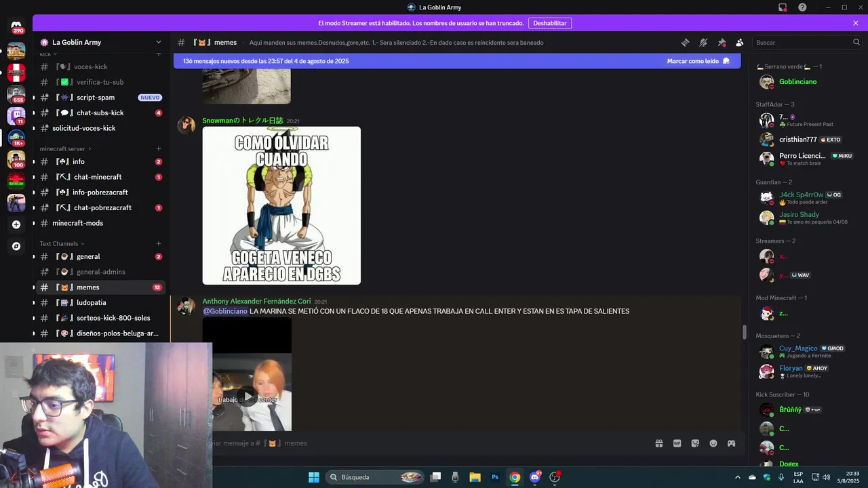This screenshot has height=488, width=868.
Task: Open Windows Start menu
Action: 314,477
